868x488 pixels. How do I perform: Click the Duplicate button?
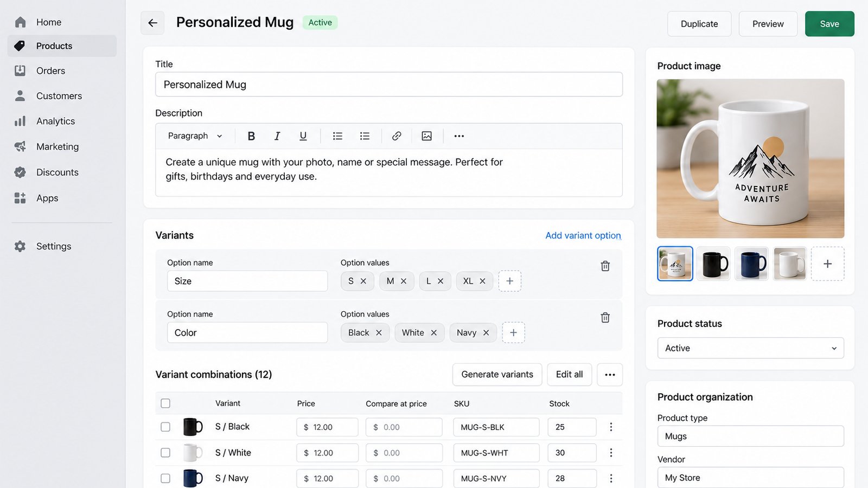coord(699,24)
